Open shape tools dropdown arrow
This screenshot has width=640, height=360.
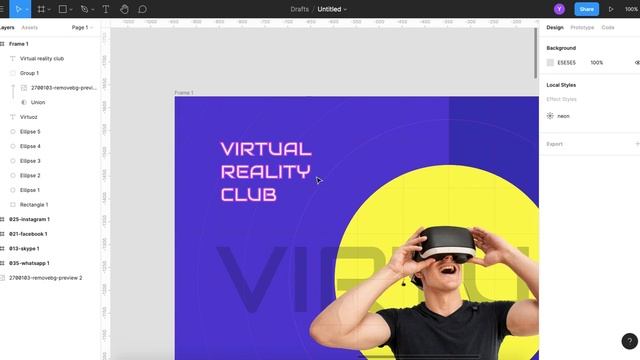click(x=71, y=9)
